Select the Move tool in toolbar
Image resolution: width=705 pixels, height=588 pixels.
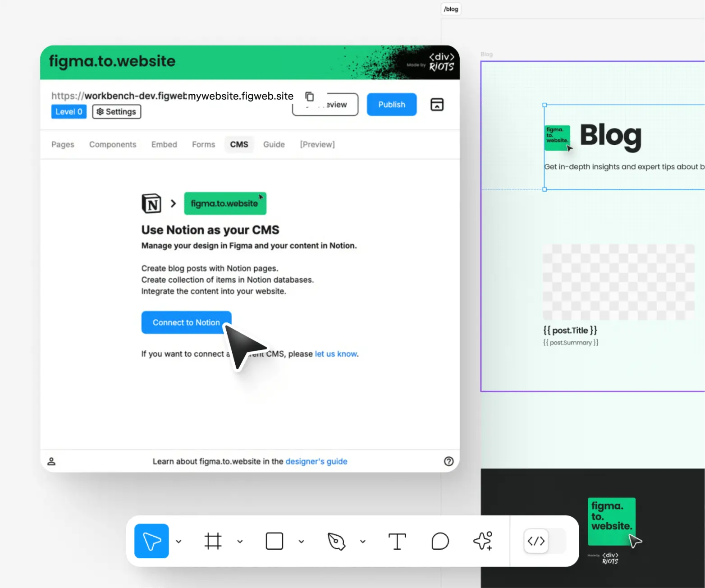[x=151, y=541]
